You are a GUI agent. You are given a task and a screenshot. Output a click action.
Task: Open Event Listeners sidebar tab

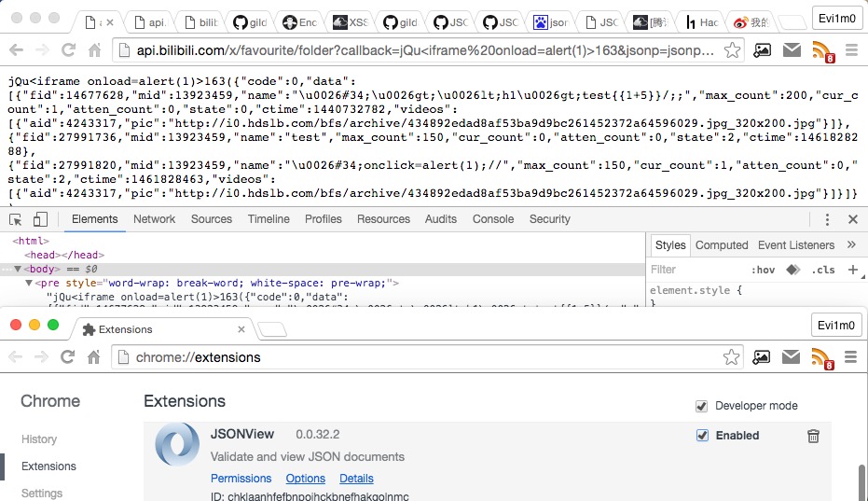point(796,245)
